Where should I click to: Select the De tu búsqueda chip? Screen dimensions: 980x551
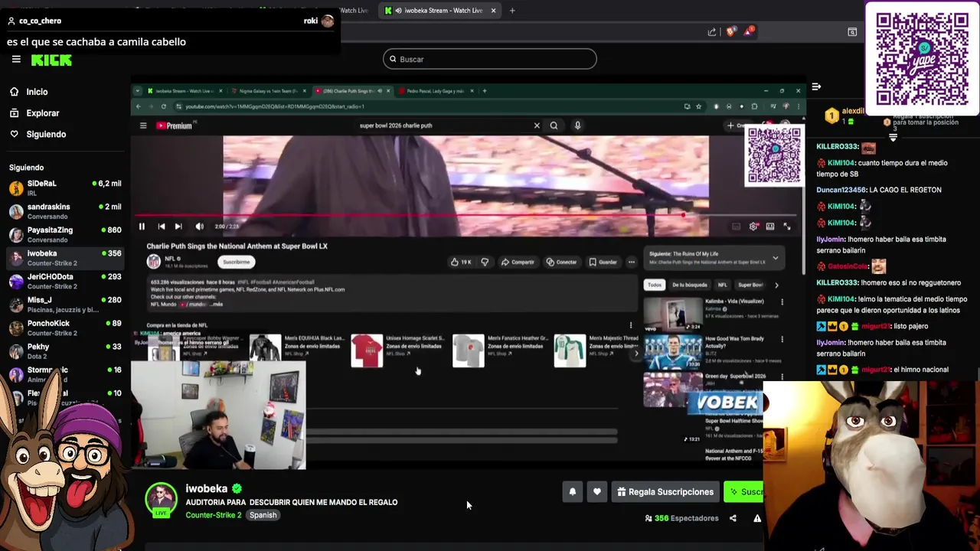click(x=690, y=285)
